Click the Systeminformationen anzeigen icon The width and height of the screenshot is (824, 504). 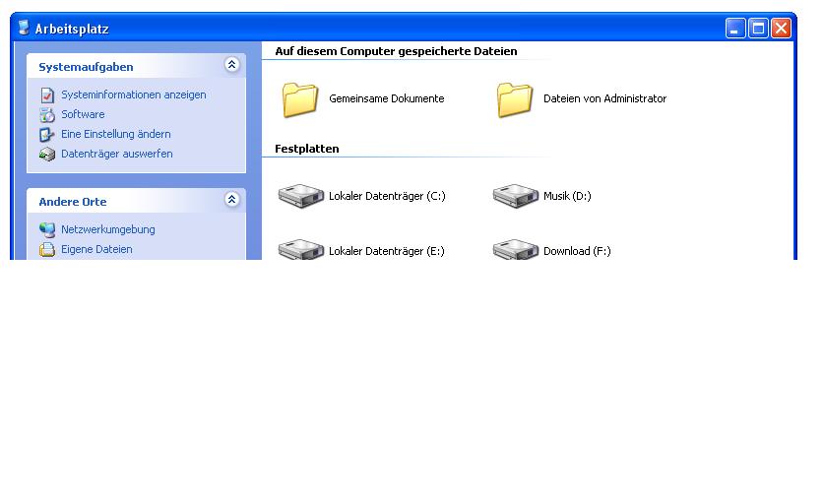coord(47,95)
